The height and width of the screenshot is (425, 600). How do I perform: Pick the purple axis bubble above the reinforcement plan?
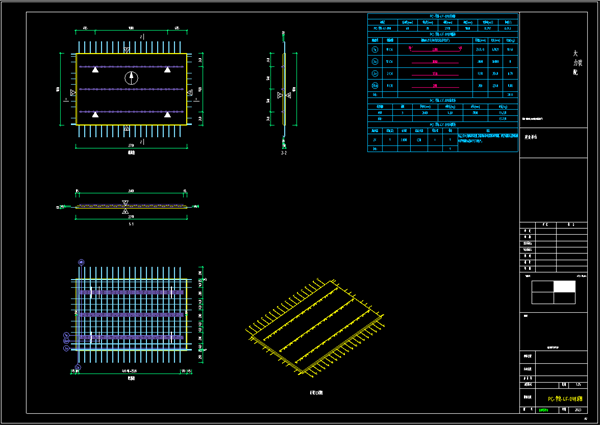click(81, 262)
